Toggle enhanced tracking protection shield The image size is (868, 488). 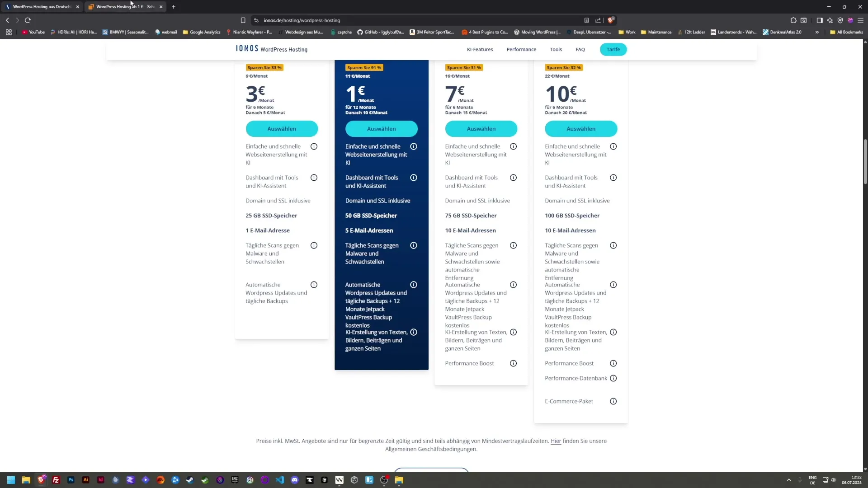coord(840,20)
